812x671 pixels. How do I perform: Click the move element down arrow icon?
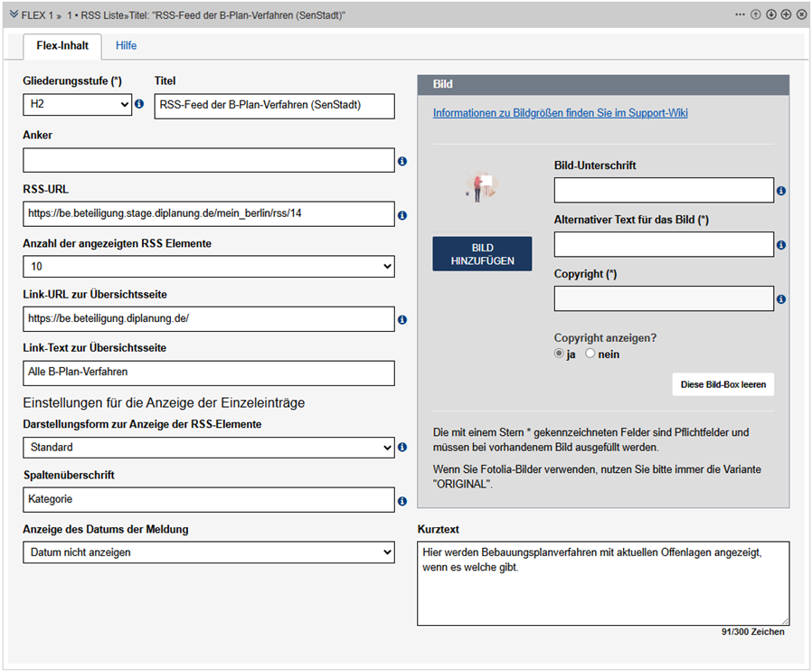tap(771, 15)
